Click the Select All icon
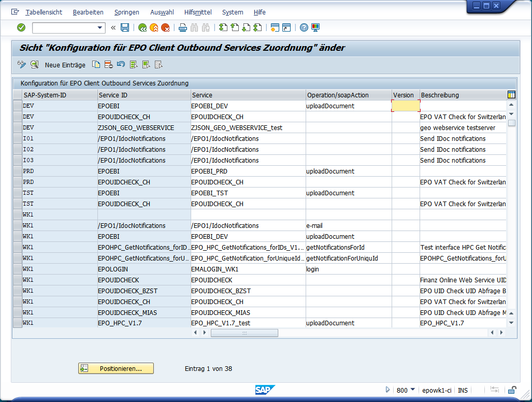The image size is (532, 402). click(134, 64)
